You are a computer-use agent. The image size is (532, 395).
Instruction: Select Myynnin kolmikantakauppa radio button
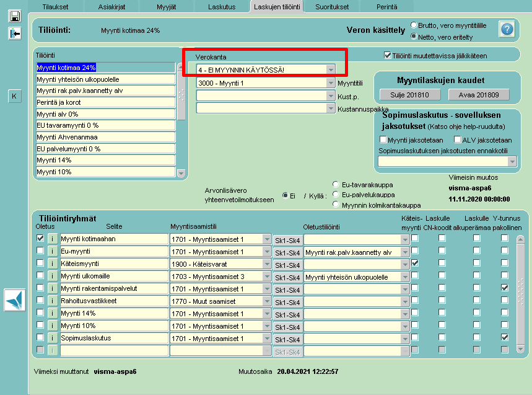point(336,205)
